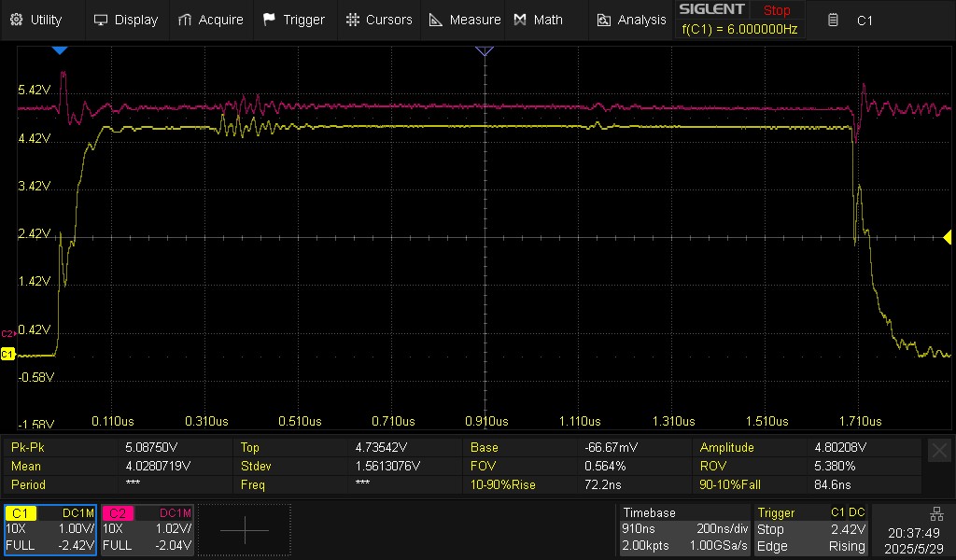Open the Acquire menu
The image size is (956, 560).
[211, 20]
